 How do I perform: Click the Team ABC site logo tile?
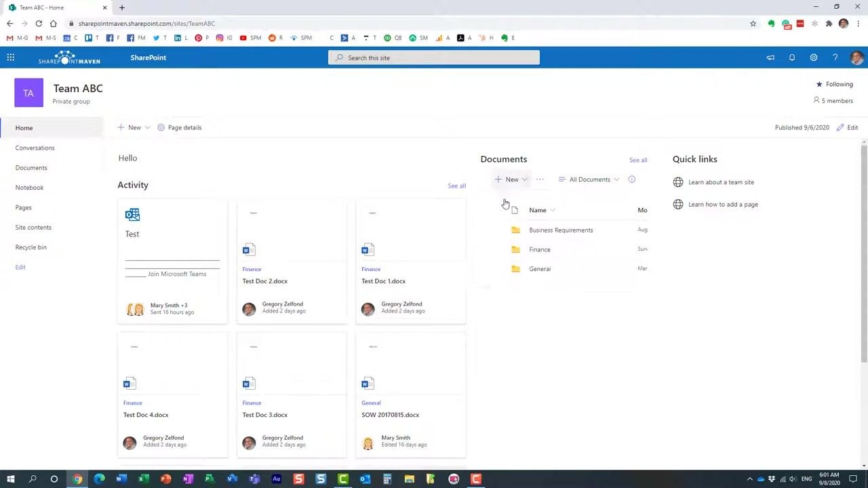28,93
